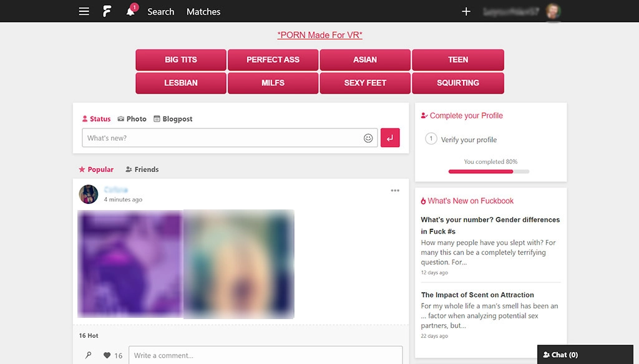Open Search from the navigation bar
Screen dimensions: 639x364
coord(160,11)
